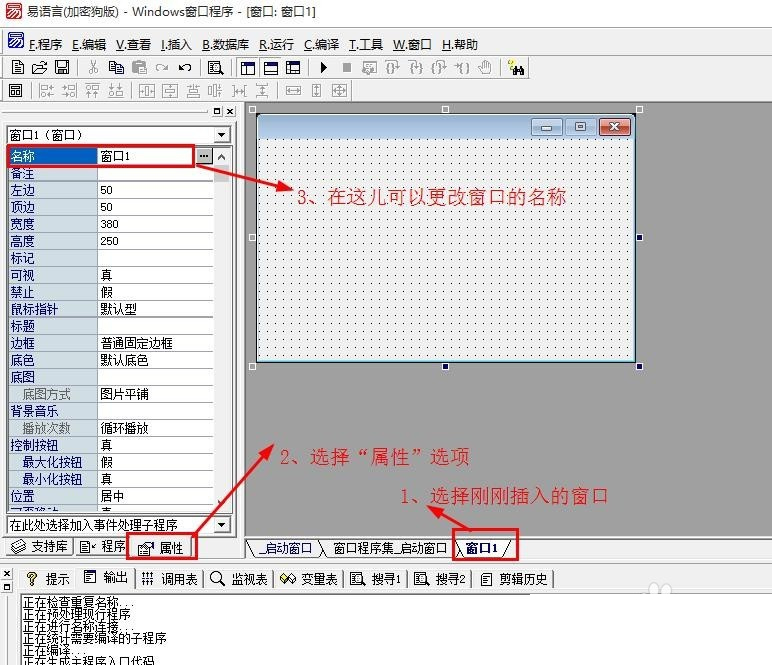Viewport: 772px width, 665px height.
Task: Click the Paste clipboard icon
Action: coord(140,67)
